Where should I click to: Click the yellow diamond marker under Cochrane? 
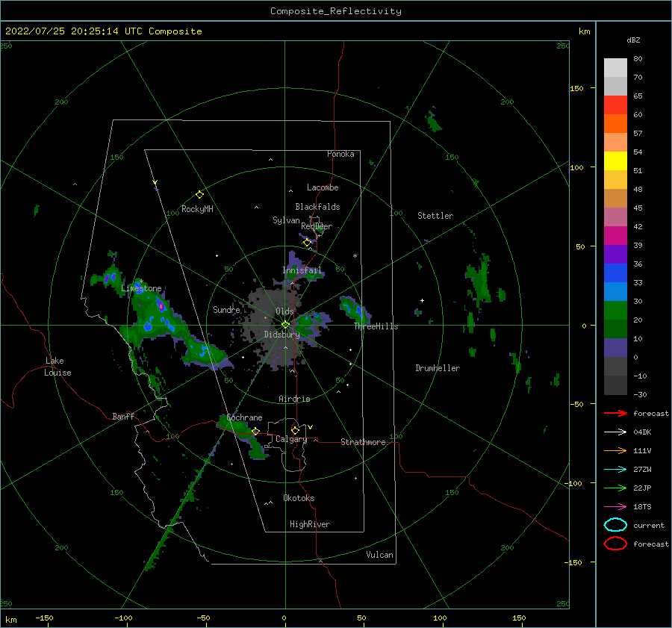click(256, 431)
